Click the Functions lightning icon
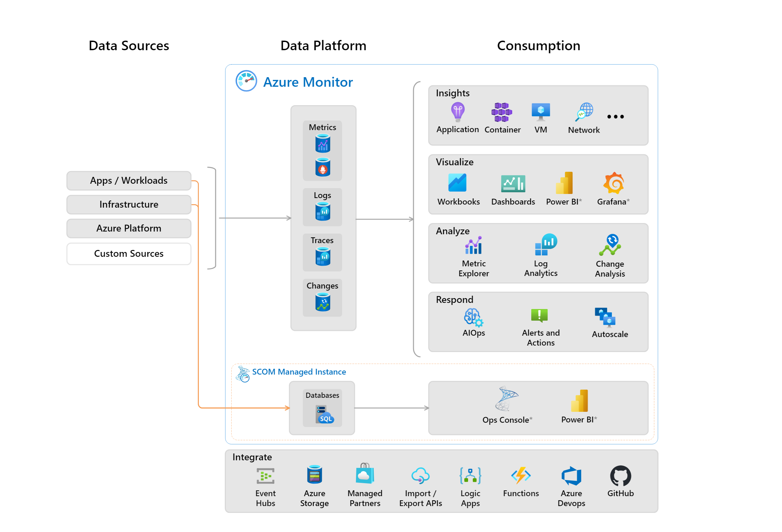 tap(521, 475)
